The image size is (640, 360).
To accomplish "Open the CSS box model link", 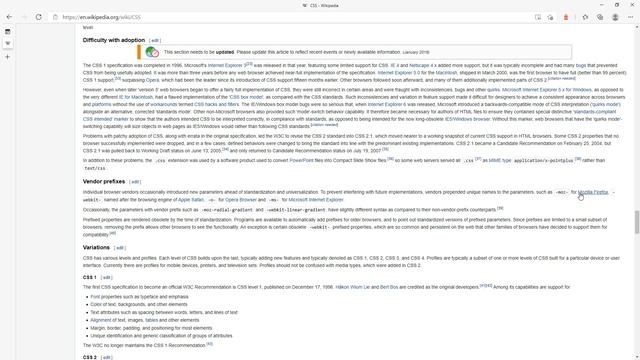I will (246, 98).
